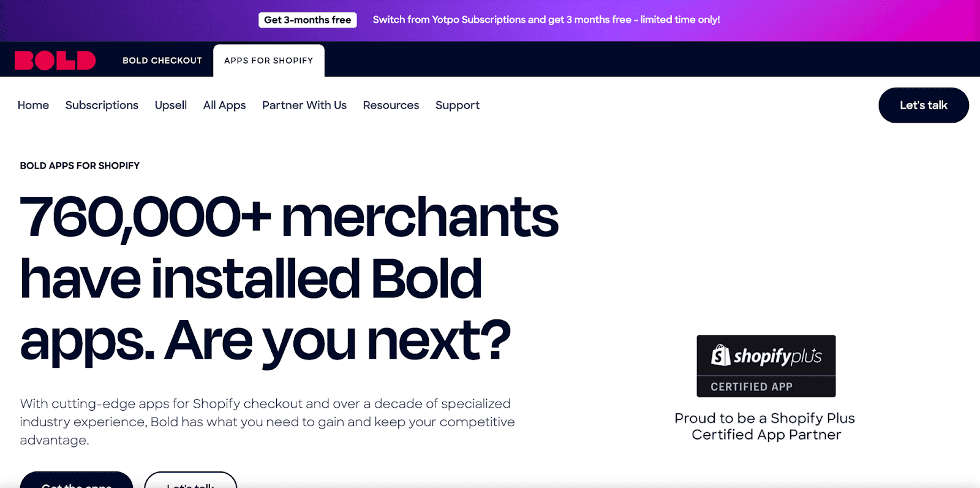Select the BOLD APPS FOR SHOPIFY eyebrow text
The image size is (980, 488).
79,165
